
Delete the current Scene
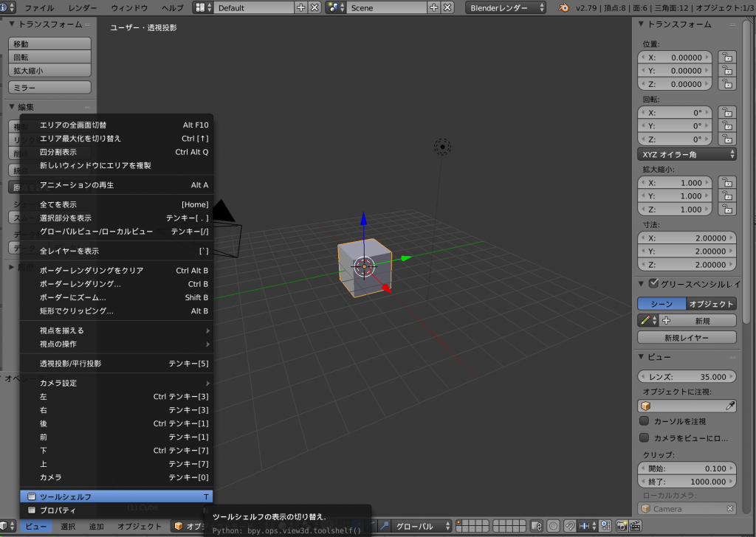(x=447, y=7)
